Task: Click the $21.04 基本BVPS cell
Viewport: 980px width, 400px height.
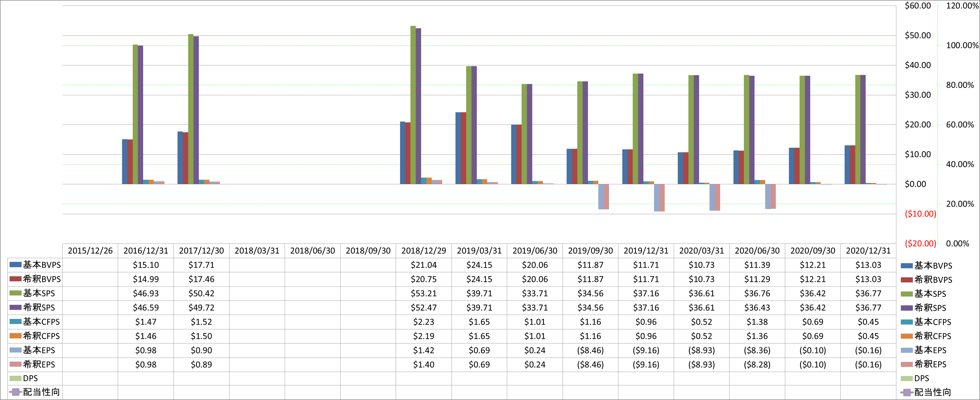Action: [x=424, y=265]
